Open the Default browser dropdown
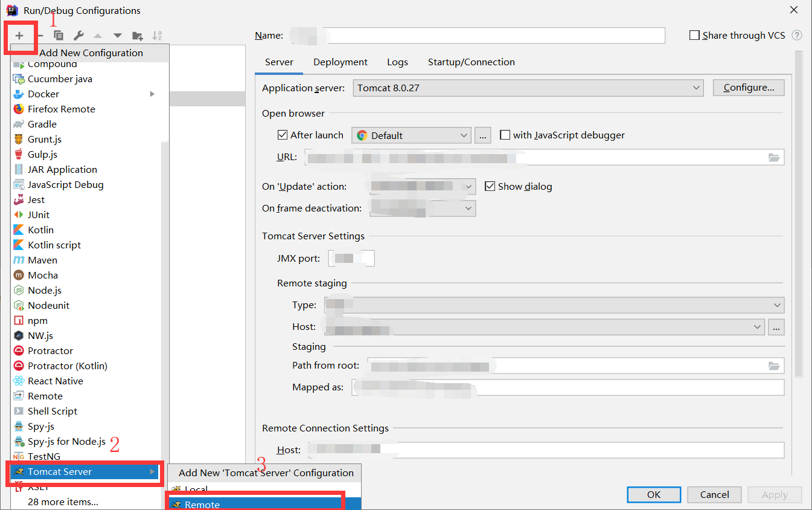 411,135
